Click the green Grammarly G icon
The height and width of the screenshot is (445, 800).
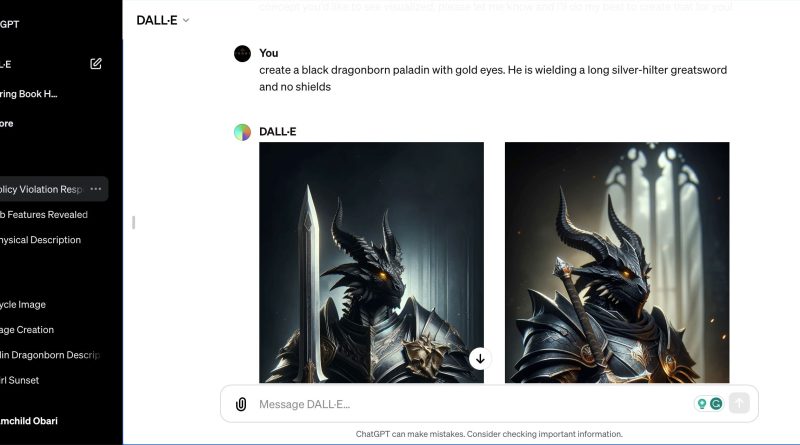point(716,404)
